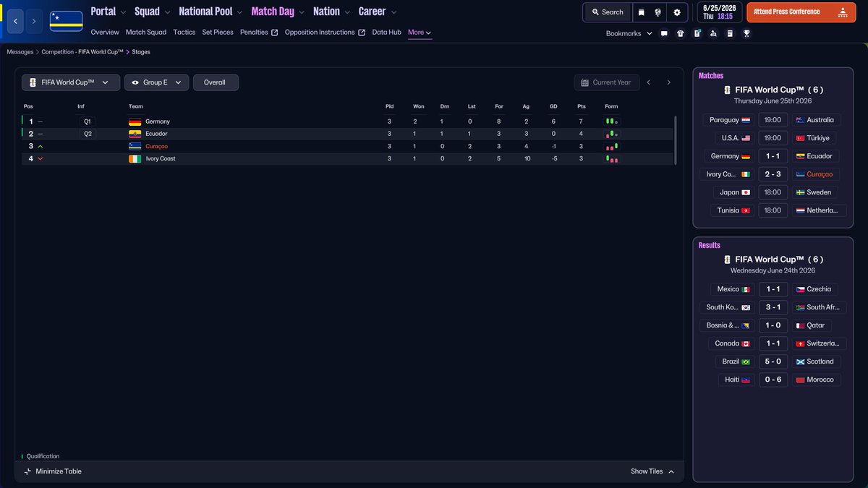
Task: Click Morocco in the Results panel
Action: (x=820, y=380)
